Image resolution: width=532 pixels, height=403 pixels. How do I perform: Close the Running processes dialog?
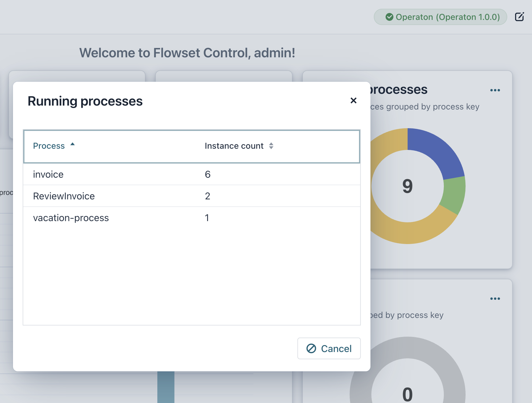pos(353,100)
